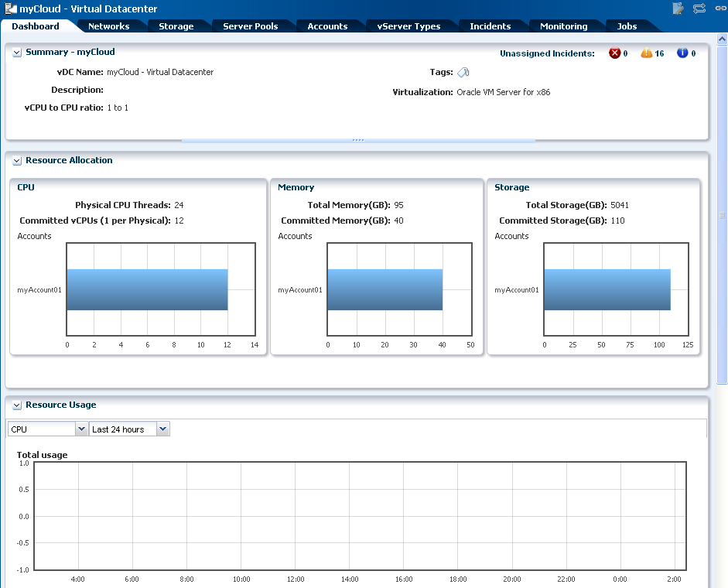Image resolution: width=728 pixels, height=588 pixels.
Task: Click Committed vCPUs value 12
Action: point(179,220)
